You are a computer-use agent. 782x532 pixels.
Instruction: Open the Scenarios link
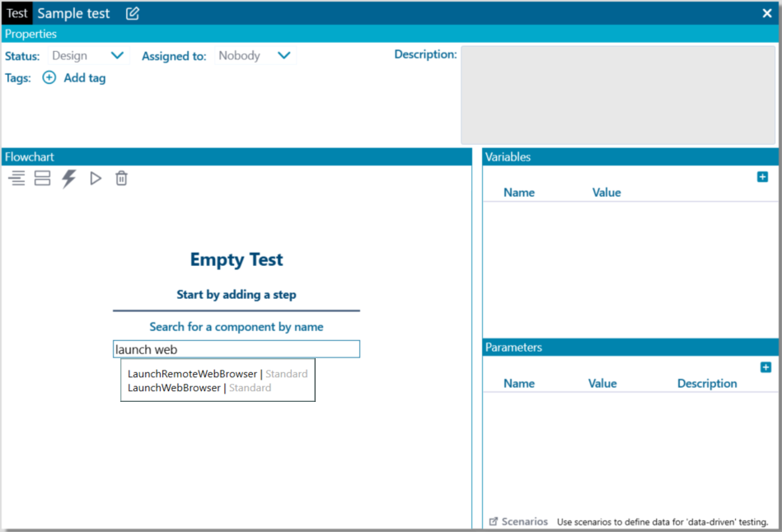518,521
